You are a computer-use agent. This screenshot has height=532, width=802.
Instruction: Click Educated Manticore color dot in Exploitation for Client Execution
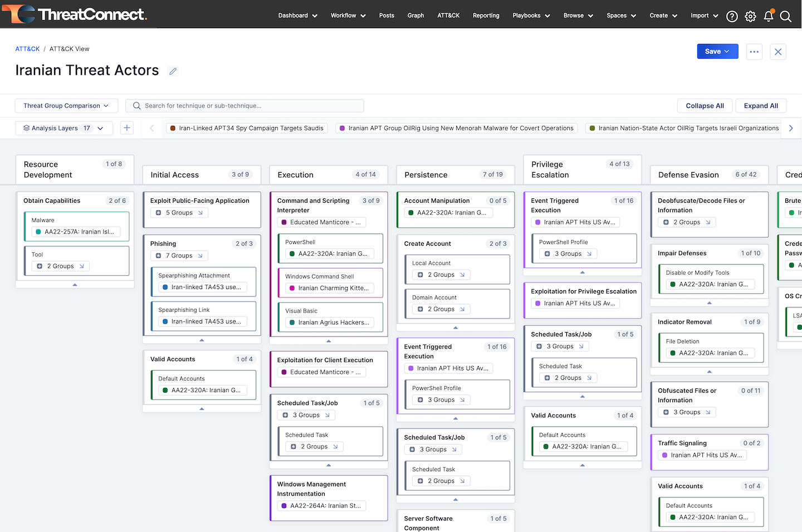click(x=284, y=372)
